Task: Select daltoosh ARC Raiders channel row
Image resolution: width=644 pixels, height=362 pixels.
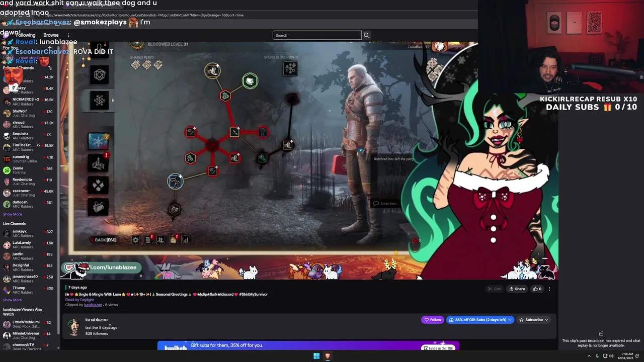Action: [x=29, y=204]
